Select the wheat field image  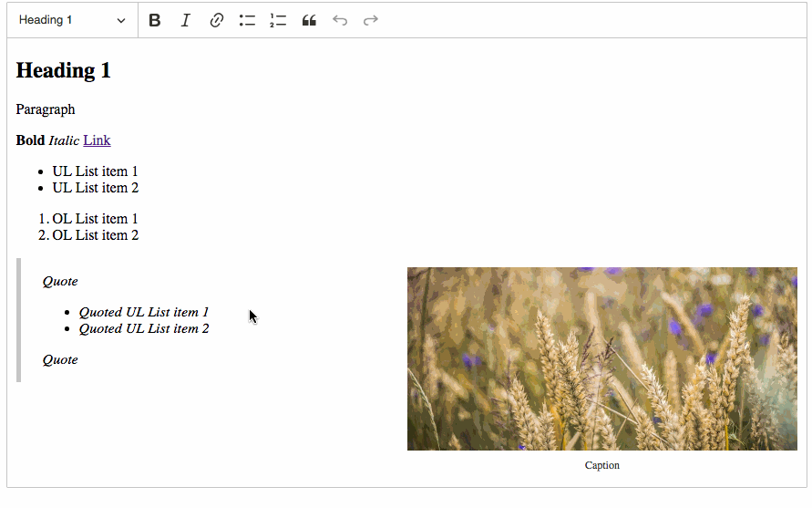pos(601,358)
